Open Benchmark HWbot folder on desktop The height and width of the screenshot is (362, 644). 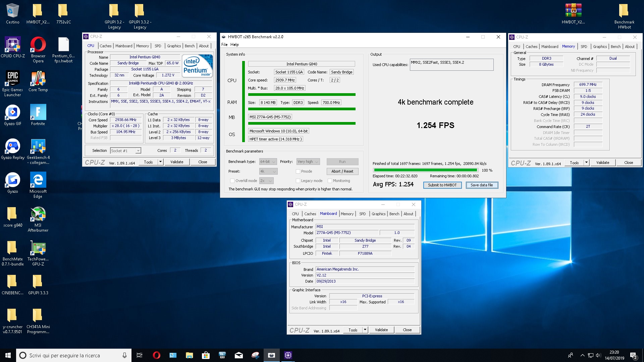coord(624,16)
